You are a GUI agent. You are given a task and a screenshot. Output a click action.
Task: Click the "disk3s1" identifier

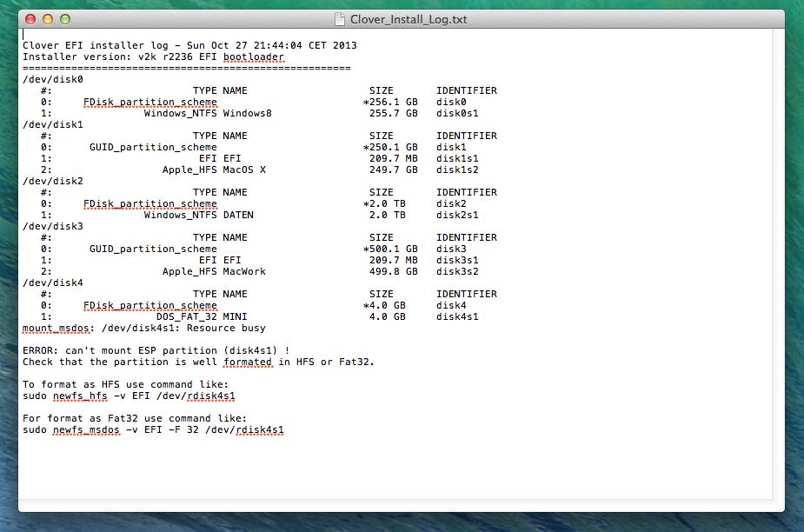pyautogui.click(x=457, y=260)
